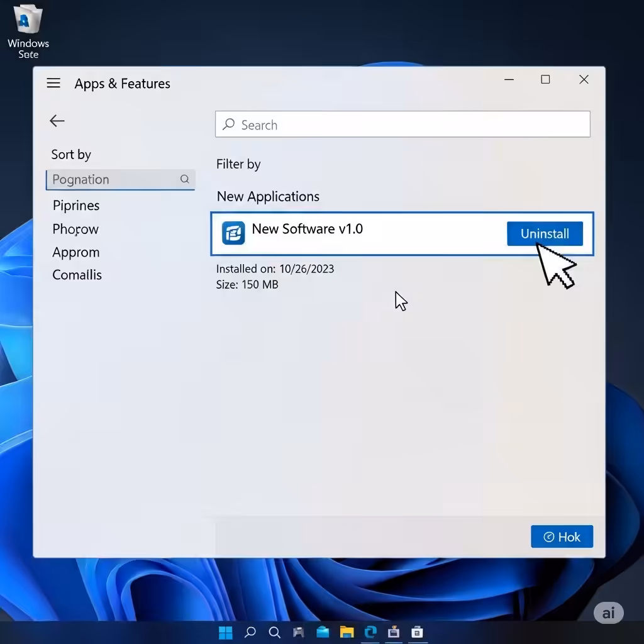Open the gray floppy-shaped taskbar icon

coord(299,632)
